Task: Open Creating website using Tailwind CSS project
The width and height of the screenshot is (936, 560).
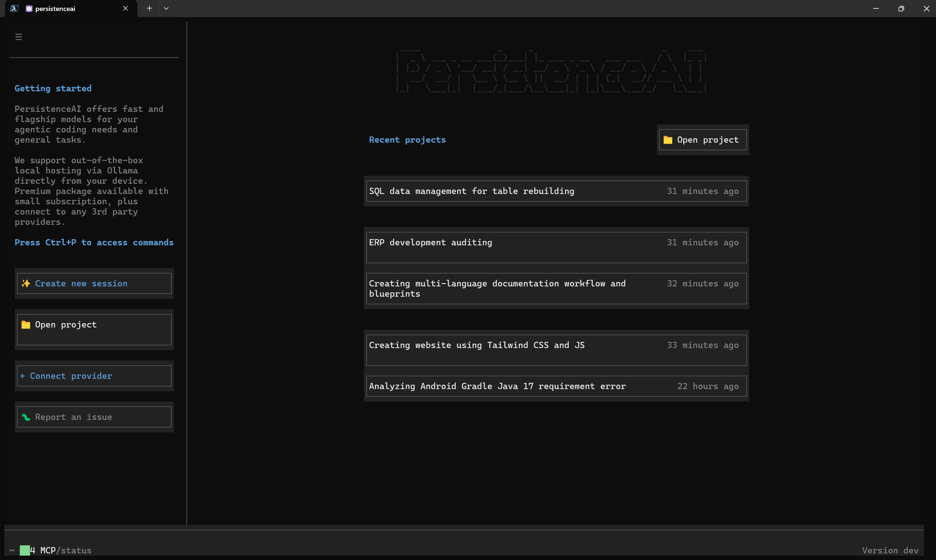Action: click(556, 350)
